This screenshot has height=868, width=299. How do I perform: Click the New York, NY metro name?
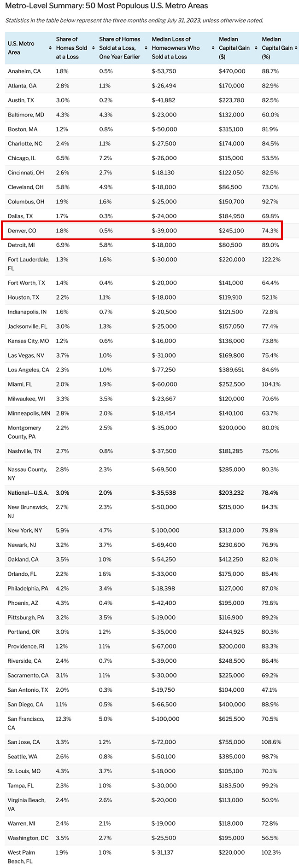pyautogui.click(x=25, y=530)
